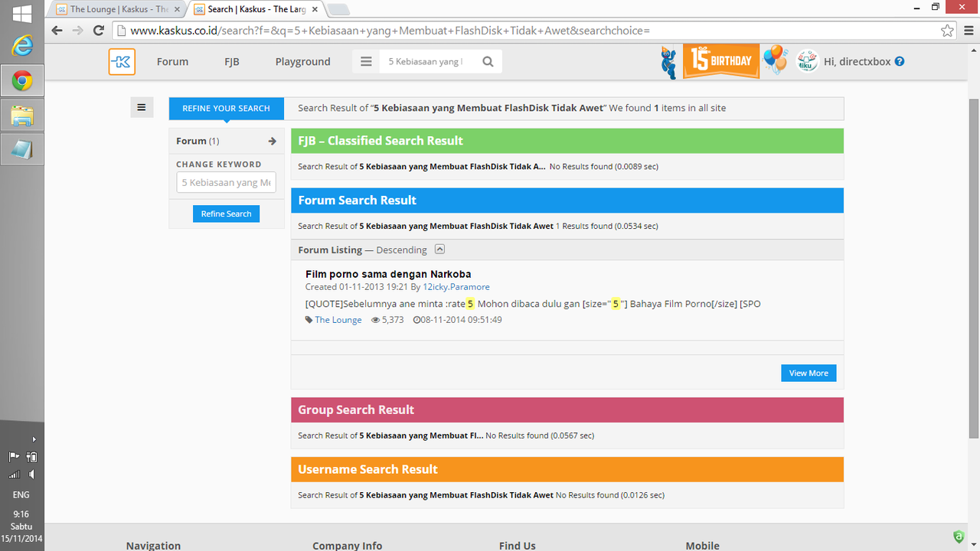Image resolution: width=980 pixels, height=551 pixels.
Task: Open the user avatar next to directxbox
Action: click(x=807, y=61)
